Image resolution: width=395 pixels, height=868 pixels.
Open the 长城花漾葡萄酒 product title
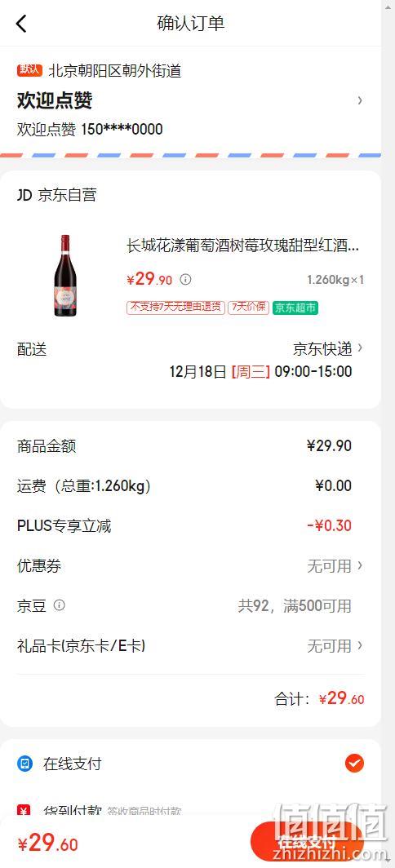pos(242,246)
